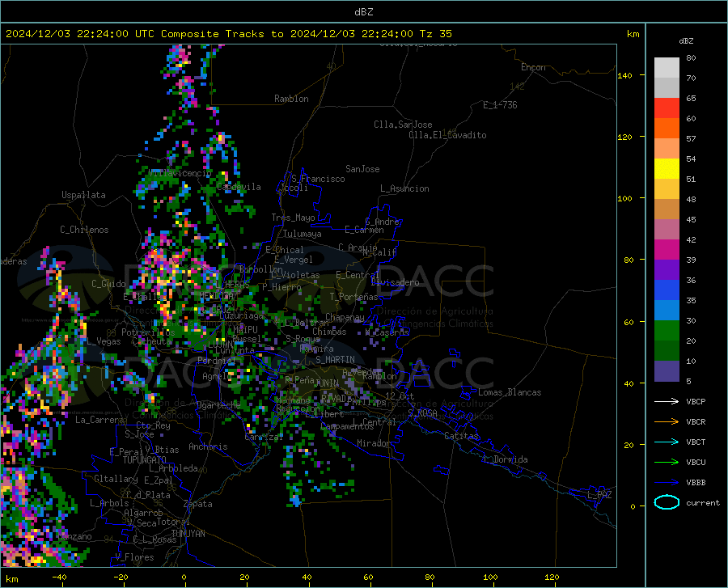728x588 pixels.
Task: Pick the light blue swatch between 35 and 30
Action: pyautogui.click(x=667, y=311)
